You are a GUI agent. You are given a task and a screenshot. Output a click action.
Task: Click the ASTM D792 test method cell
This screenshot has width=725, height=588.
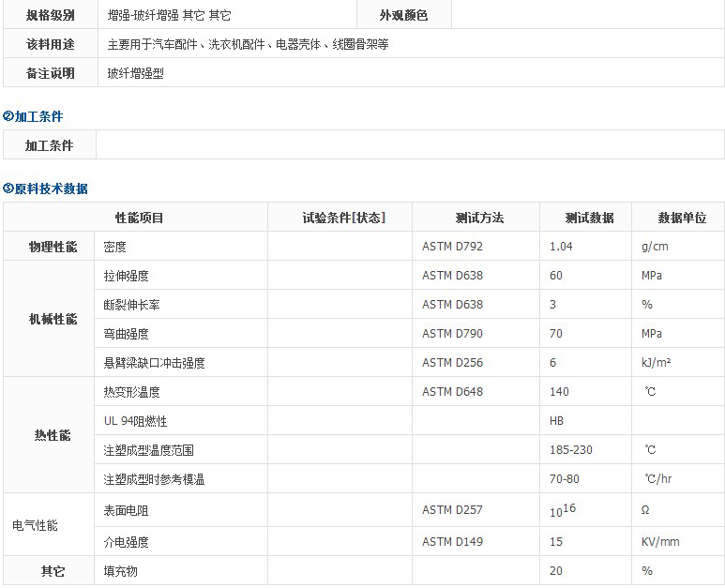tap(453, 247)
